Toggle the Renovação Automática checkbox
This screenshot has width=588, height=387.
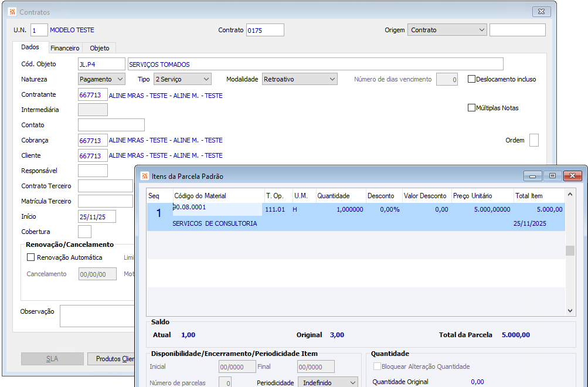click(x=31, y=257)
